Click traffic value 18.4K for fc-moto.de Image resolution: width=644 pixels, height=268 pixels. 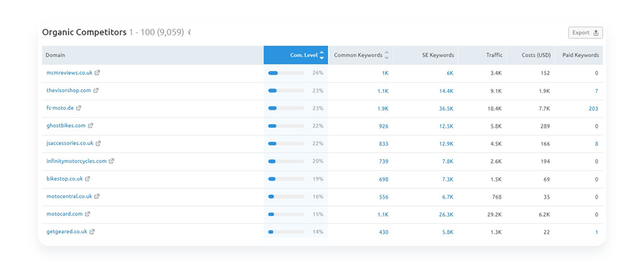tap(495, 108)
